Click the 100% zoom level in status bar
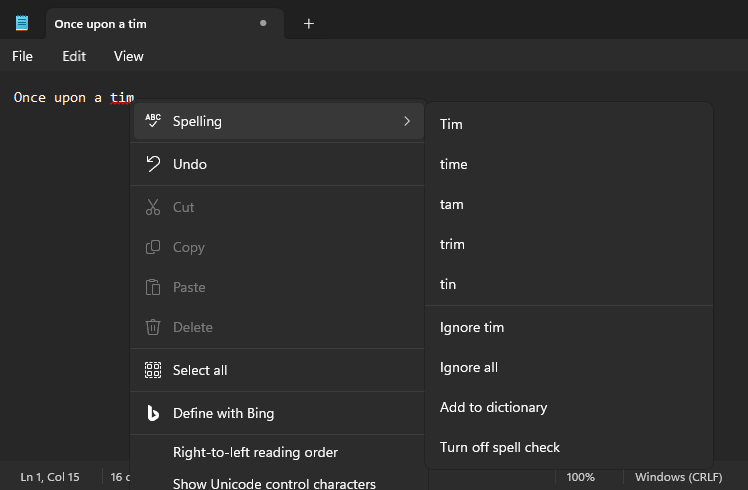The height and width of the screenshot is (490, 748). point(580,477)
